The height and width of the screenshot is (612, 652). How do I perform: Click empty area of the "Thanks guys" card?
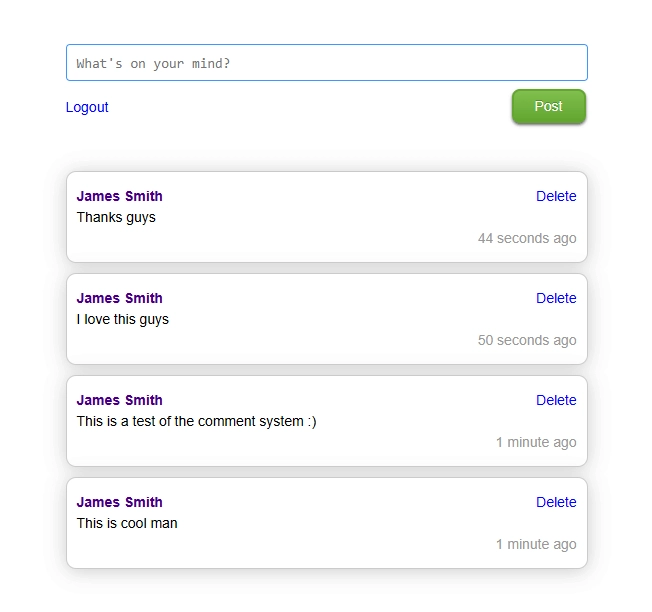[300, 240]
